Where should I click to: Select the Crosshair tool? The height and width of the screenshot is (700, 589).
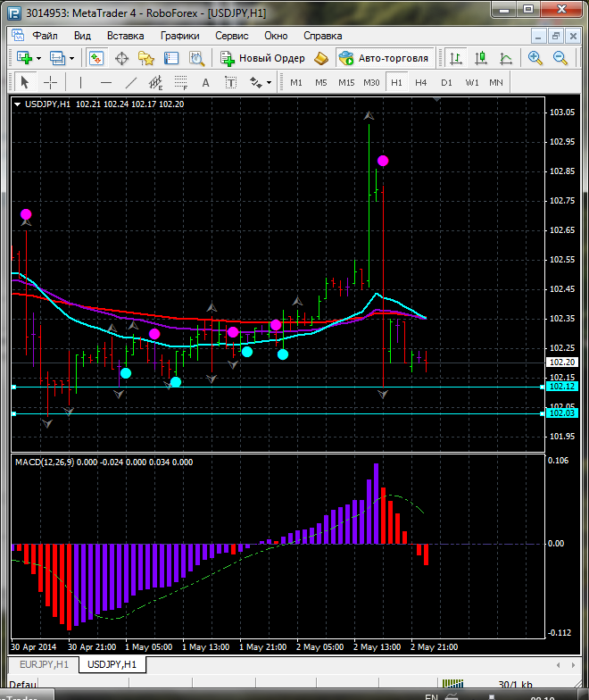pyautogui.click(x=51, y=82)
